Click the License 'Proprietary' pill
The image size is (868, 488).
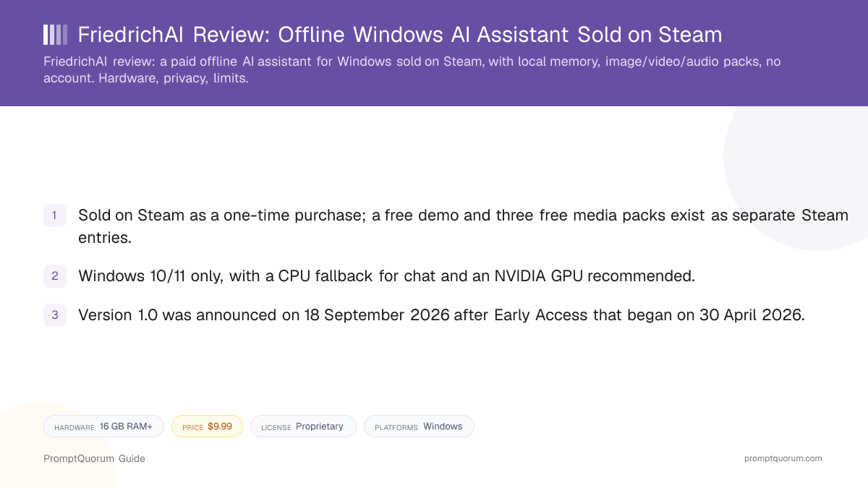coord(303,427)
